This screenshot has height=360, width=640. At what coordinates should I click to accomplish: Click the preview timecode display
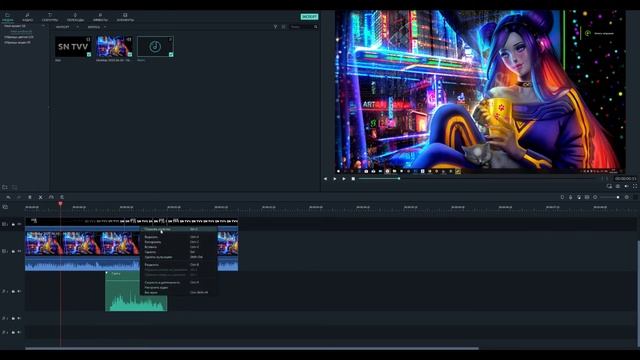tap(625, 179)
